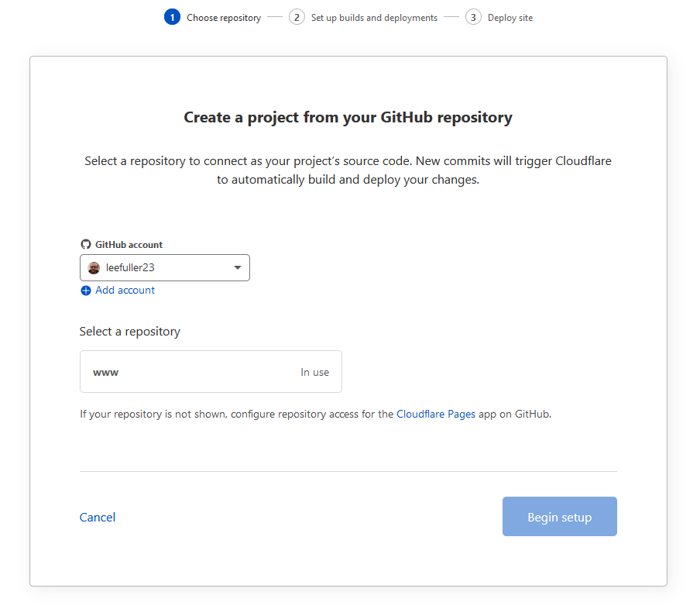The height and width of the screenshot is (616, 700).
Task: Open the Cloudflare Pages link
Action: (436, 414)
